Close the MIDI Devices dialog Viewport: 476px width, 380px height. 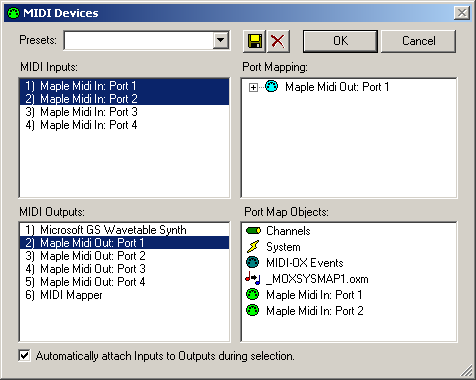tap(462, 13)
